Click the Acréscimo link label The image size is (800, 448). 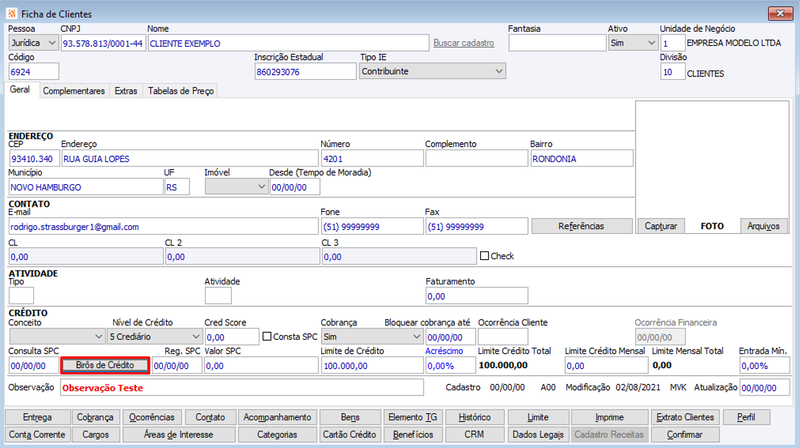click(x=444, y=351)
